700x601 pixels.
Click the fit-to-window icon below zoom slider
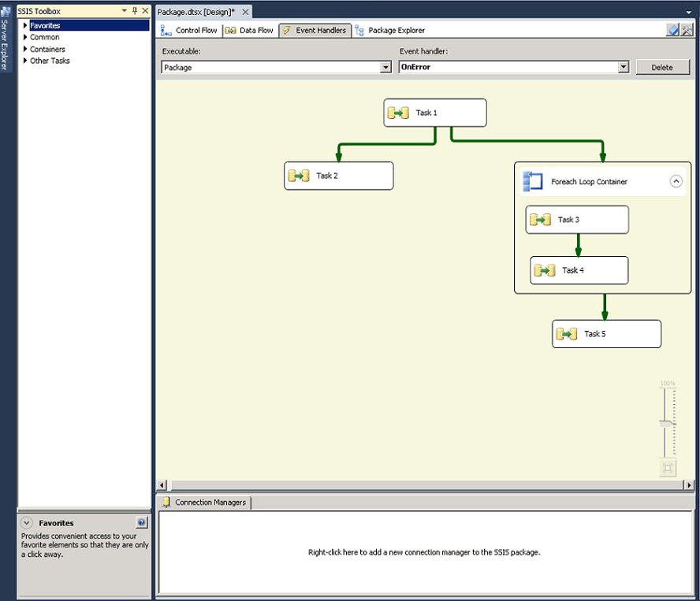coord(667,468)
